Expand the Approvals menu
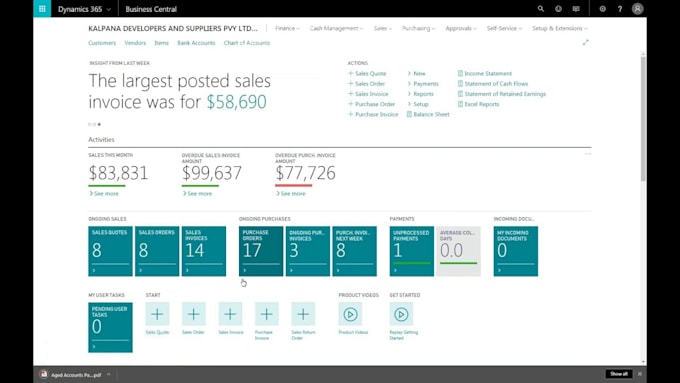The height and width of the screenshot is (383, 680). coord(461,28)
